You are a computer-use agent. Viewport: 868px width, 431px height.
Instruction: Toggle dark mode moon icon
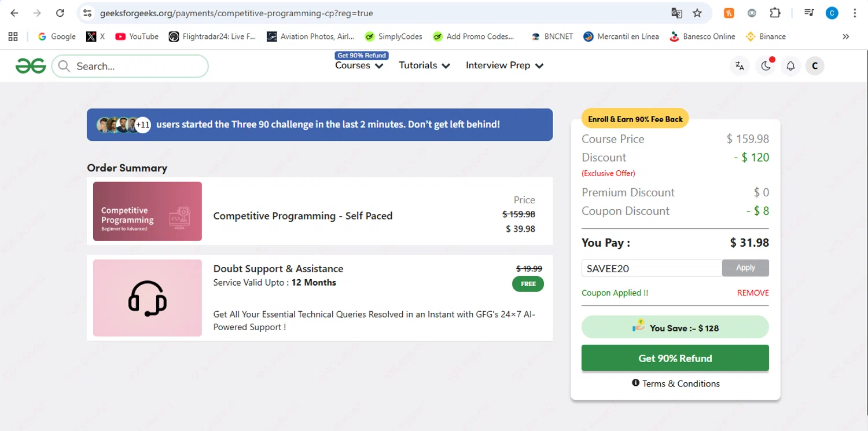click(766, 66)
